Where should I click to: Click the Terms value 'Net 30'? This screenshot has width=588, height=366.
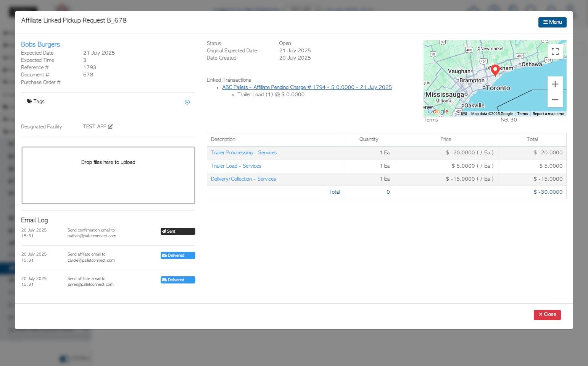point(509,120)
